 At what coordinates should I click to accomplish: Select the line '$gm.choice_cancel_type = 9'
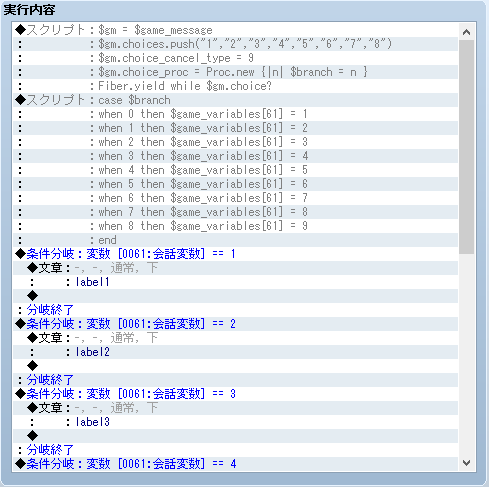[236, 58]
